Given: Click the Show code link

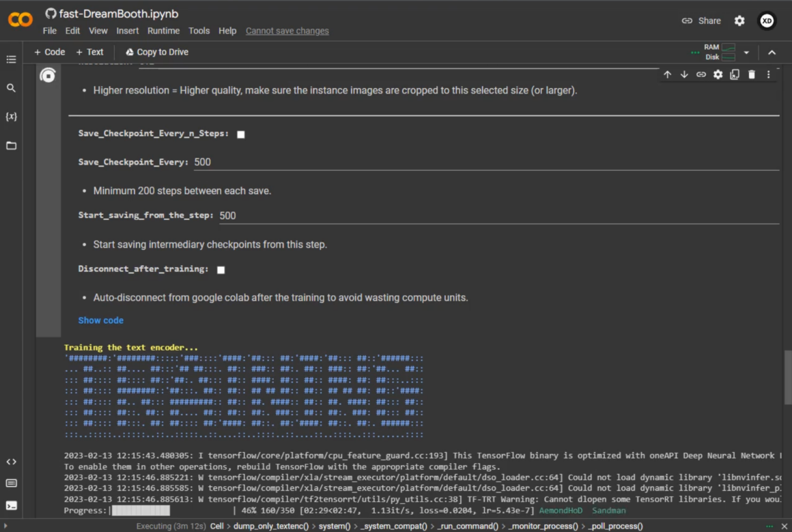Looking at the screenshot, I should click(x=100, y=320).
